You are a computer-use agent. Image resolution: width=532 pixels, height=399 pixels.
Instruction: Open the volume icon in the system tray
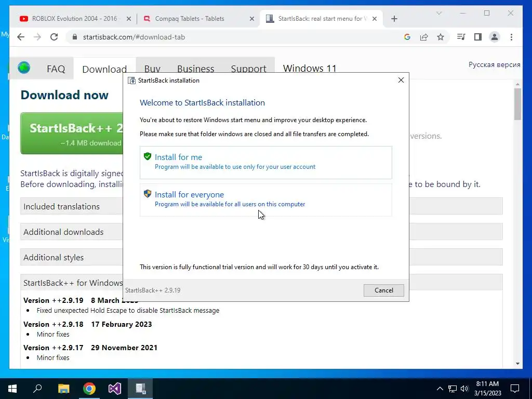click(x=464, y=389)
